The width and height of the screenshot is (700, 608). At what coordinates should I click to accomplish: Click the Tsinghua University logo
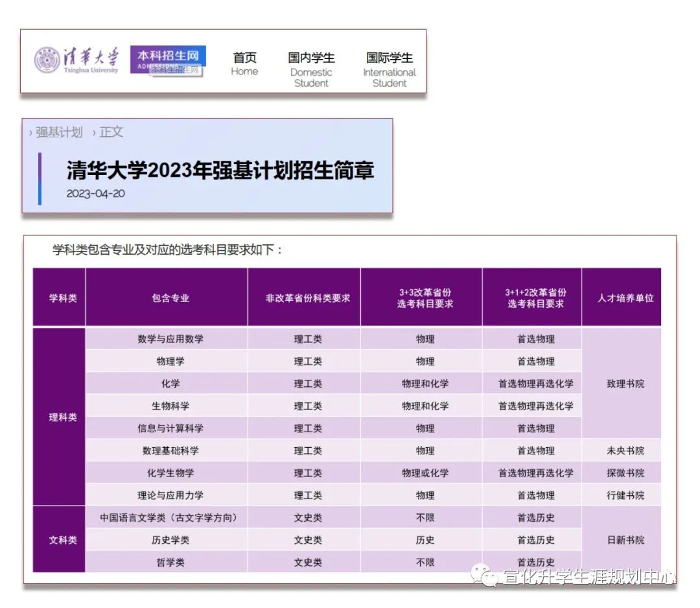click(x=76, y=60)
